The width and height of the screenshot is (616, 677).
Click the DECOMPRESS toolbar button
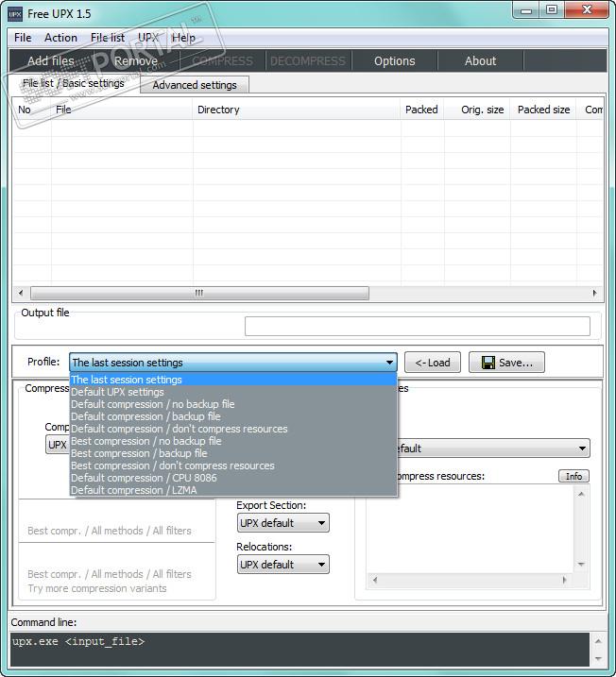[x=308, y=60]
